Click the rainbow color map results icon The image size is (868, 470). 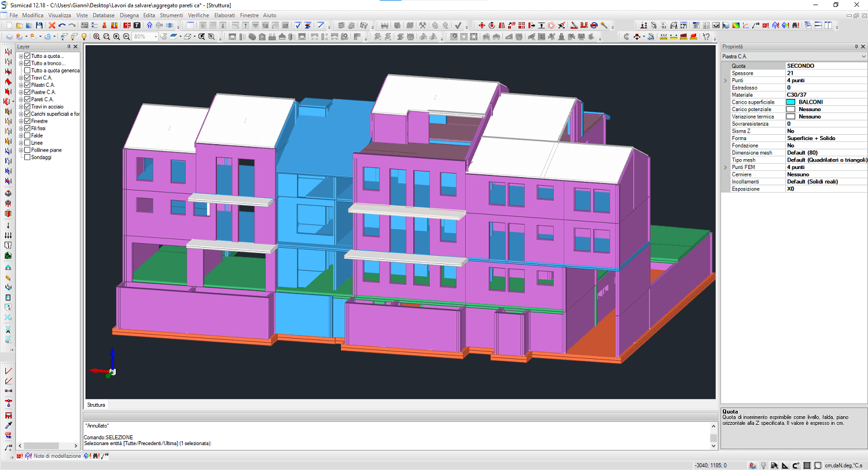(736, 25)
